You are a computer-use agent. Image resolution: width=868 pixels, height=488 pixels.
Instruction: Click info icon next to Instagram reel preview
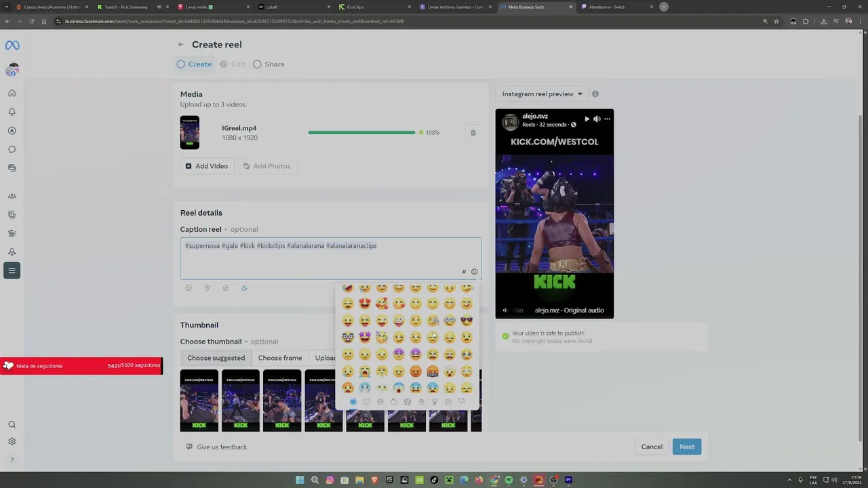pos(595,94)
